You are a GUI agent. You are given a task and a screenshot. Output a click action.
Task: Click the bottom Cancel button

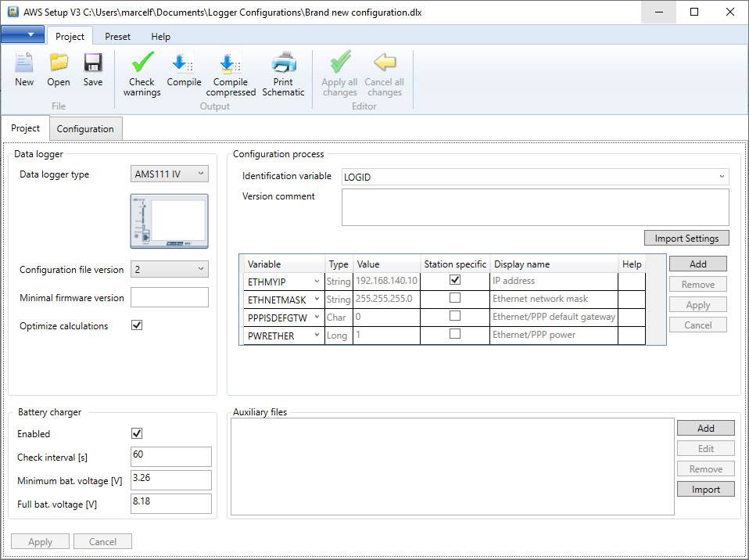coord(102,542)
